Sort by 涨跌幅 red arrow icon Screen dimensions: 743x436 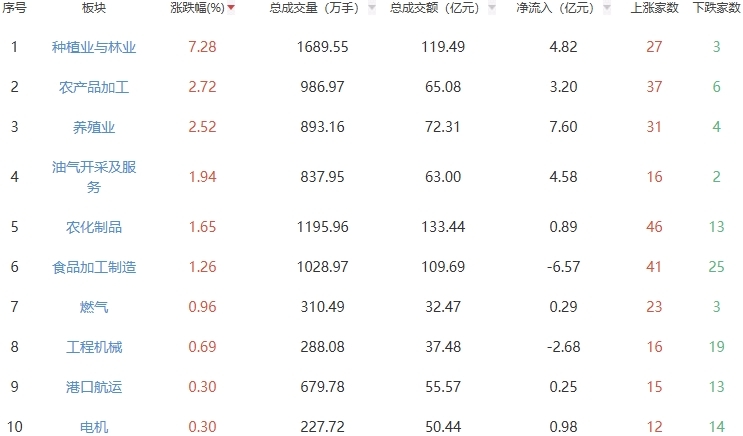coord(231,8)
